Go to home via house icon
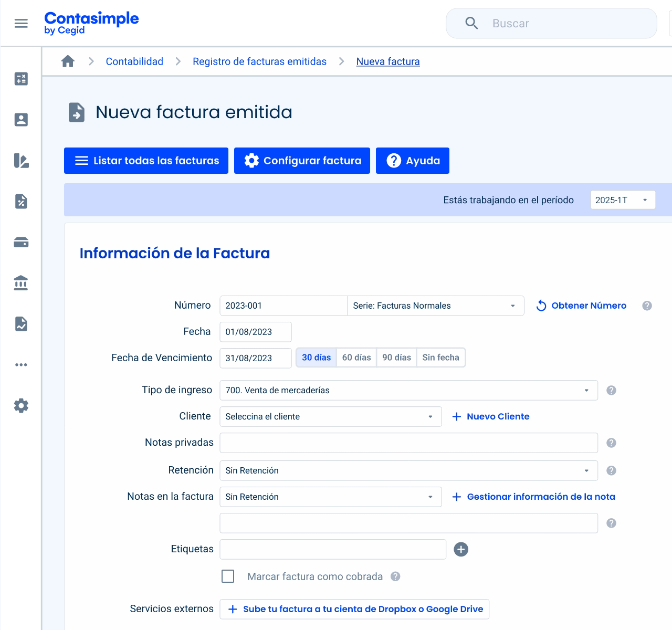 coord(68,61)
